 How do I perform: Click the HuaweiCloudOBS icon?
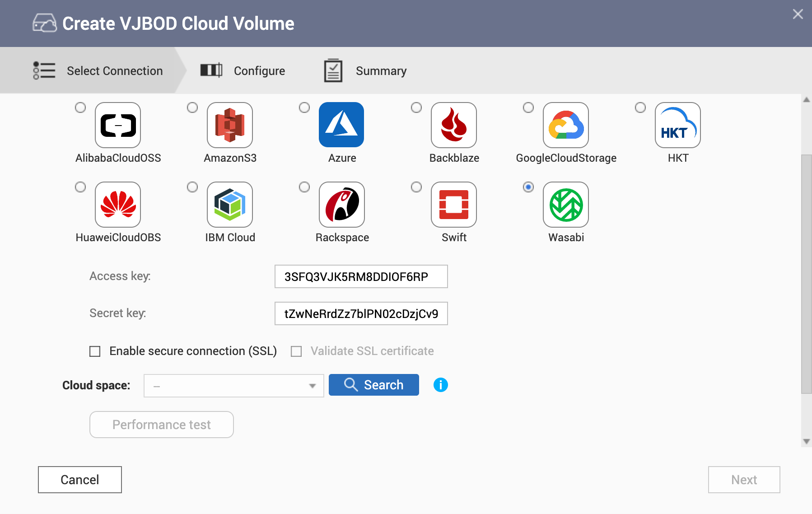[x=118, y=205]
